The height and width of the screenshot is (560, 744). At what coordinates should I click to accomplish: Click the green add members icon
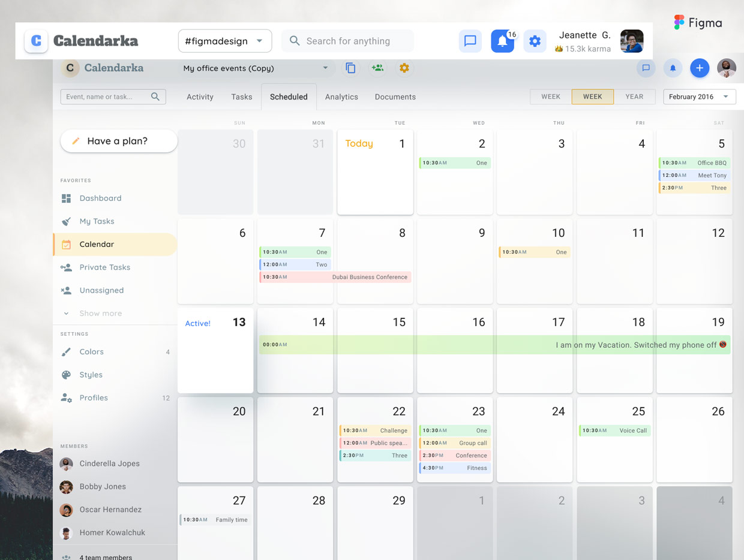[377, 68]
